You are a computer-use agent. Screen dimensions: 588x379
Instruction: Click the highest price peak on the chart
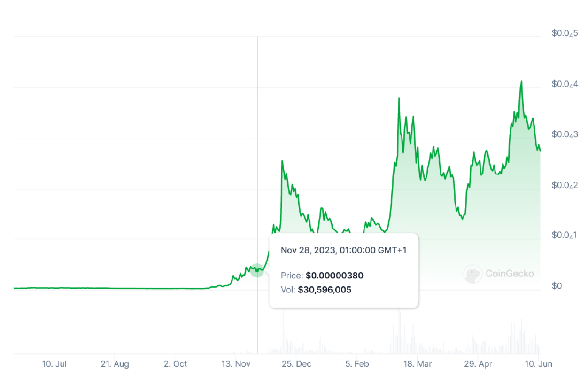(521, 82)
